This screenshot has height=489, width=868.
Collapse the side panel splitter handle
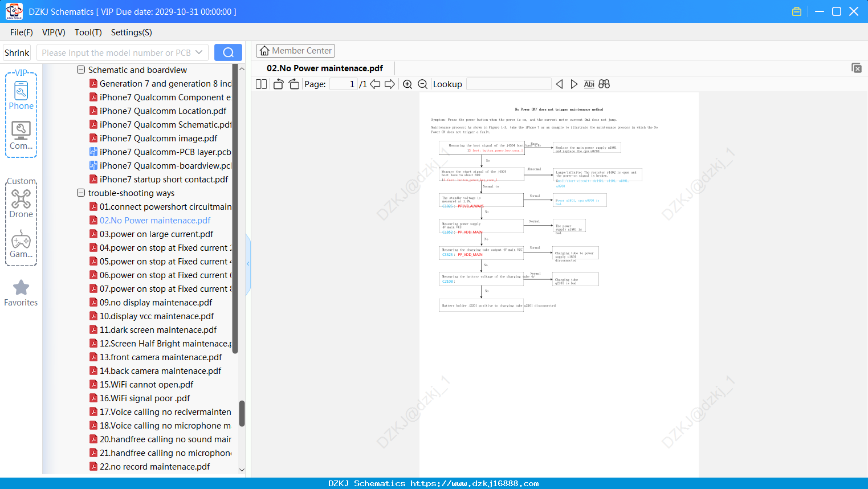248,264
